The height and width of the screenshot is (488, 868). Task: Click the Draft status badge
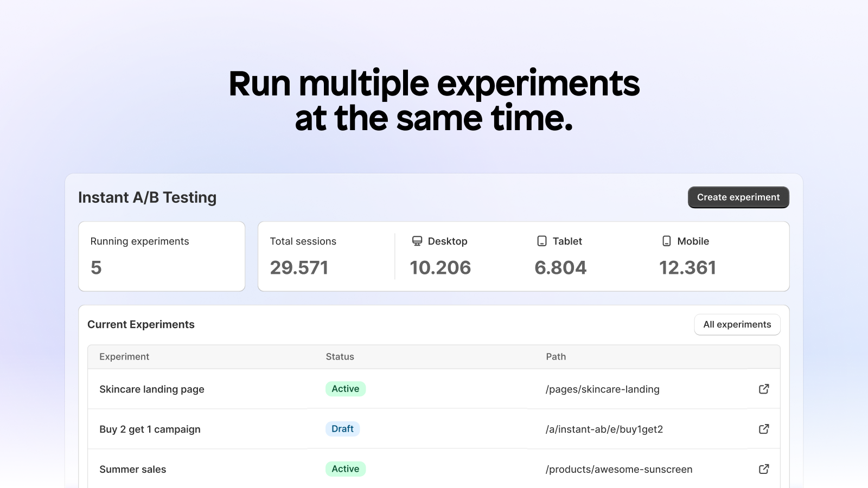tap(342, 429)
